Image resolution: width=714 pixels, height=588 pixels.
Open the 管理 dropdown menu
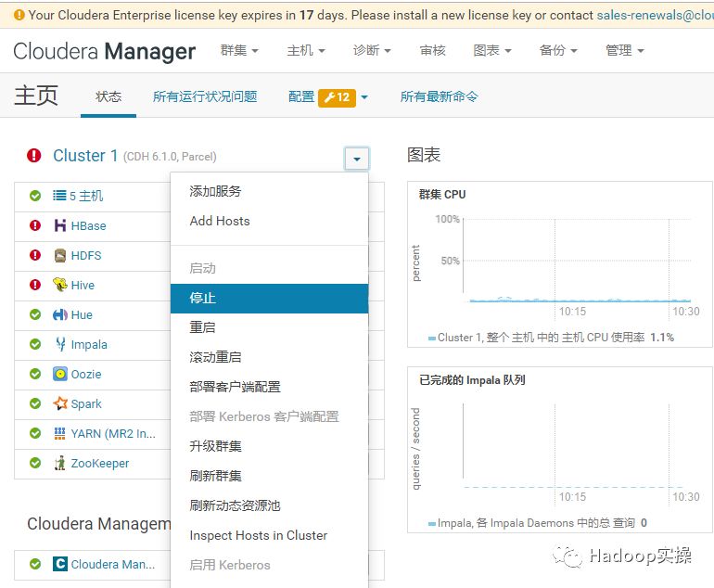(x=624, y=50)
